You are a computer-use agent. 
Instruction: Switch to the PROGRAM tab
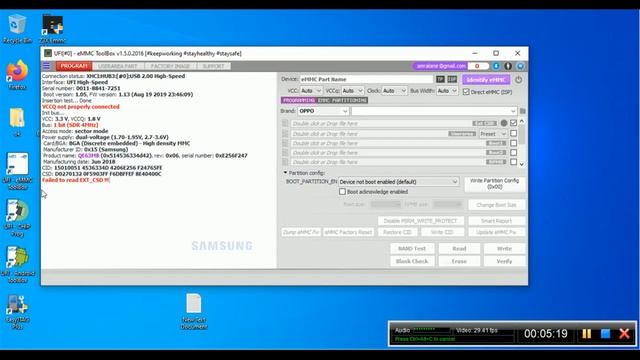[74, 66]
